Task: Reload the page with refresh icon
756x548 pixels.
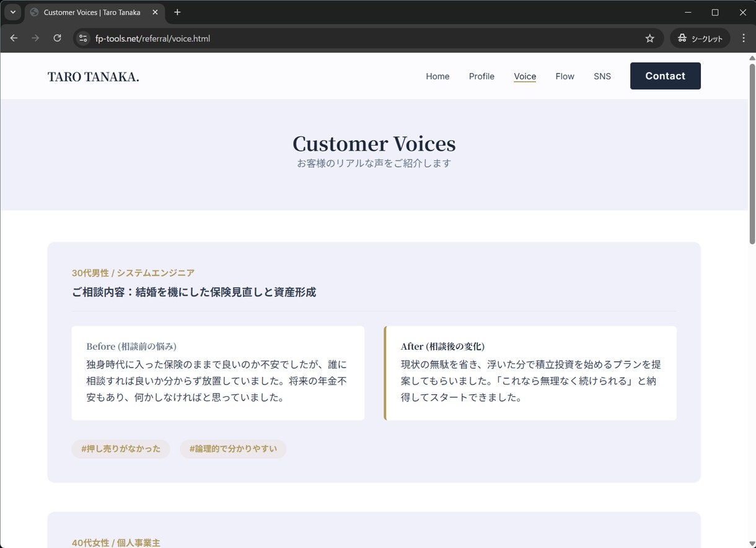Action: point(57,38)
